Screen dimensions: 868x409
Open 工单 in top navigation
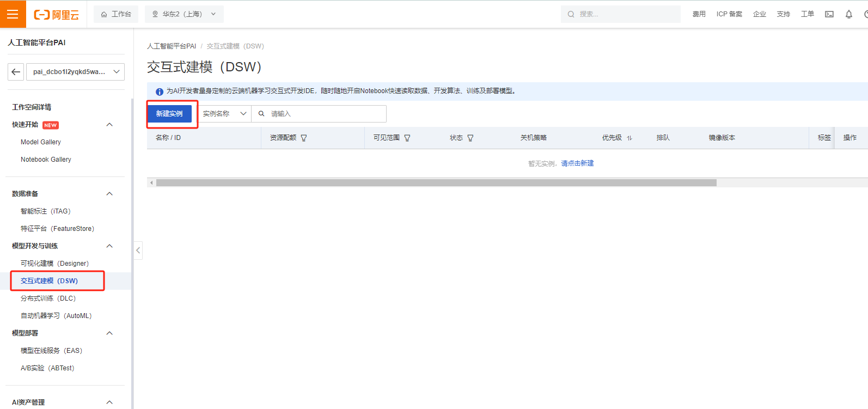[808, 14]
